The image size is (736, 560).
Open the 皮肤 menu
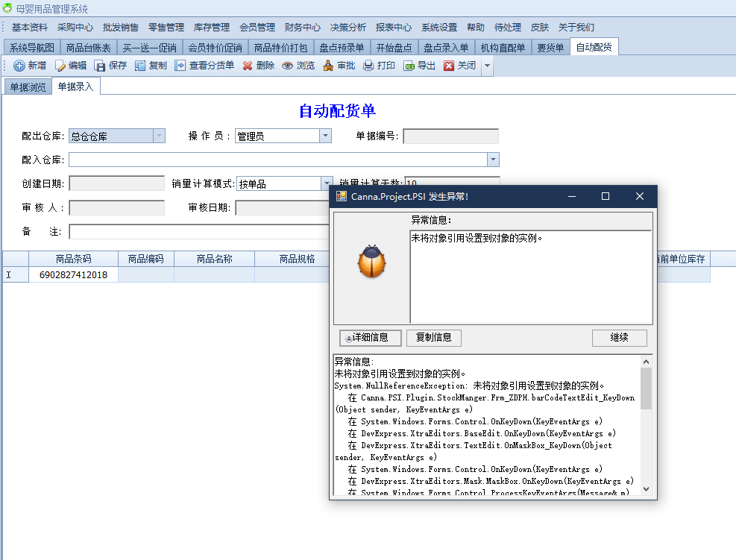coord(540,28)
